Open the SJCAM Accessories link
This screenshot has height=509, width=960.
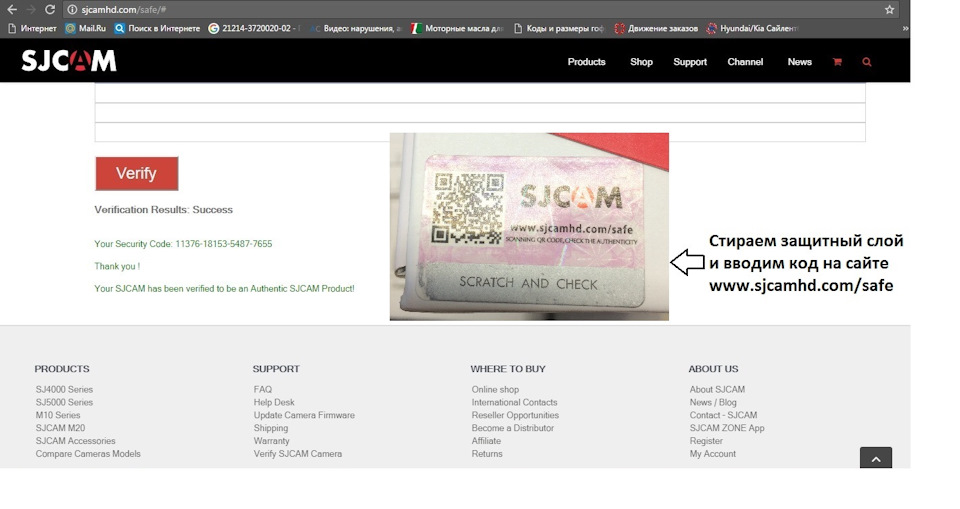click(x=75, y=441)
